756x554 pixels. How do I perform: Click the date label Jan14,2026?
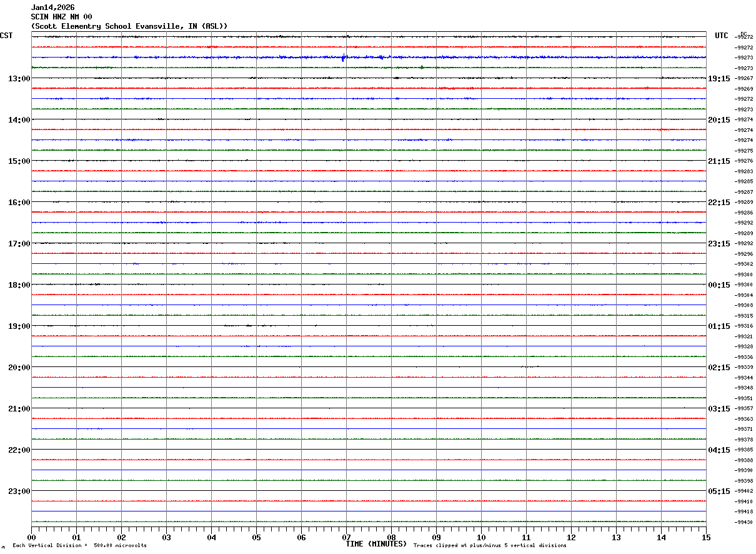(x=52, y=8)
